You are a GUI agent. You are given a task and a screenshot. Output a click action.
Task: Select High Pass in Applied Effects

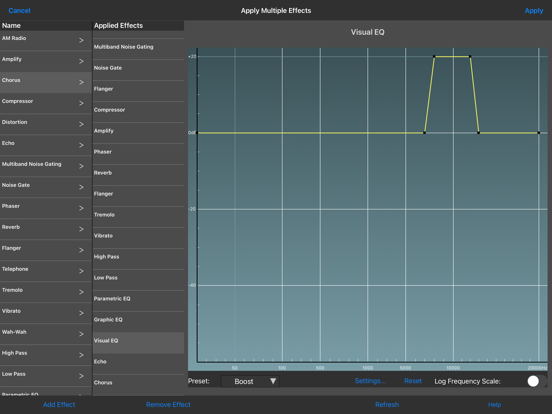[x=138, y=259]
